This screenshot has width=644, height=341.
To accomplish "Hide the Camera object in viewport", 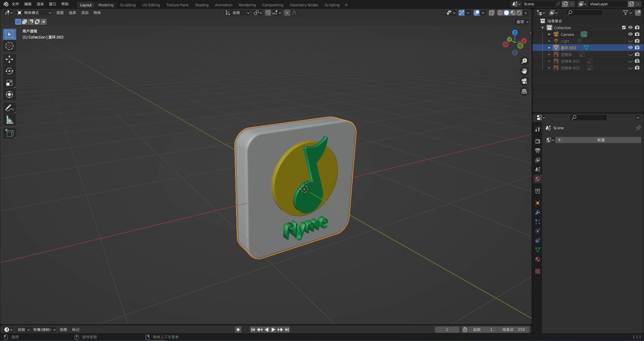I will [x=630, y=34].
